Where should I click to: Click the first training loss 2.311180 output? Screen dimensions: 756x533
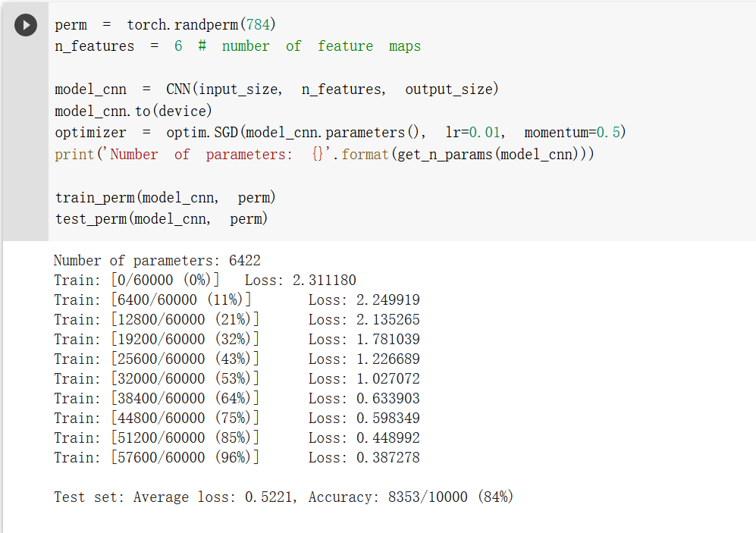pos(300,281)
